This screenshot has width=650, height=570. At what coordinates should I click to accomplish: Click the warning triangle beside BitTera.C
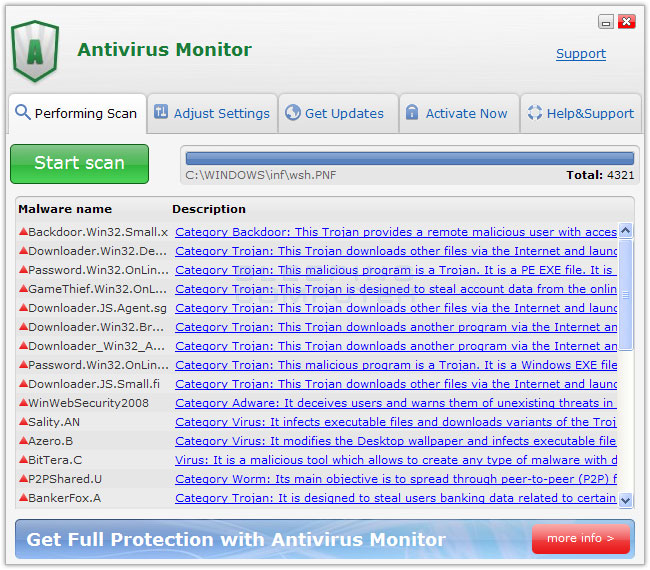click(23, 460)
